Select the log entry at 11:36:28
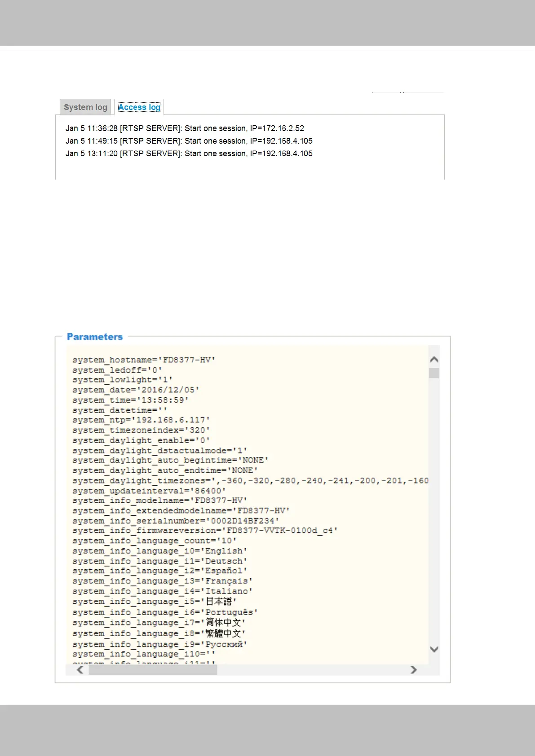The width and height of the screenshot is (535, 756). (185, 128)
